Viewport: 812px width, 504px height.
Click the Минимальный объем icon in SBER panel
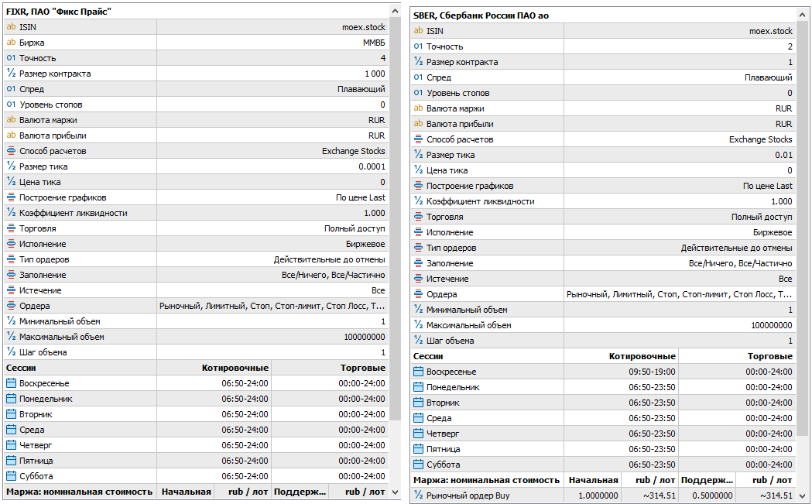pyautogui.click(x=418, y=309)
